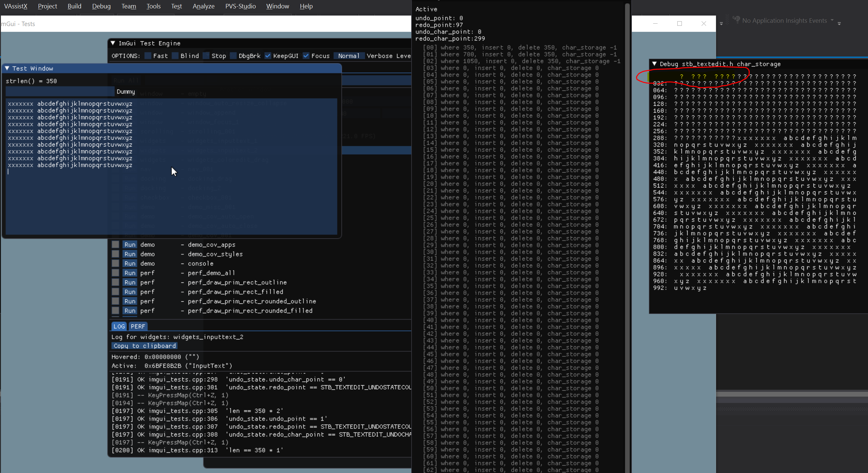The height and width of the screenshot is (473, 868).
Task: Toggle the Fast option checkbox
Action: (x=148, y=56)
